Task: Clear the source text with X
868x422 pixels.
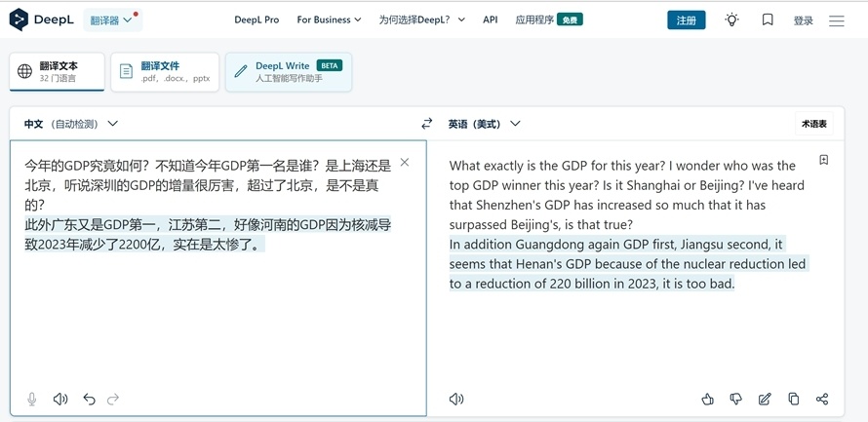Action: pyautogui.click(x=405, y=162)
